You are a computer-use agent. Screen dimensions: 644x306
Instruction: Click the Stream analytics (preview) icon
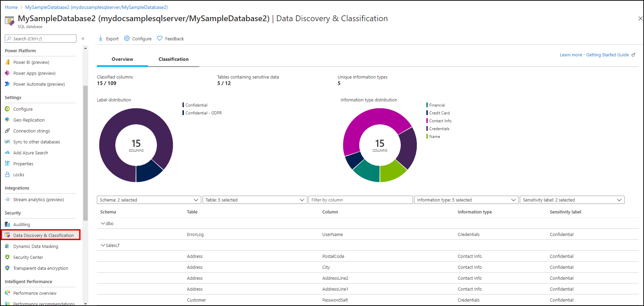[x=8, y=199]
